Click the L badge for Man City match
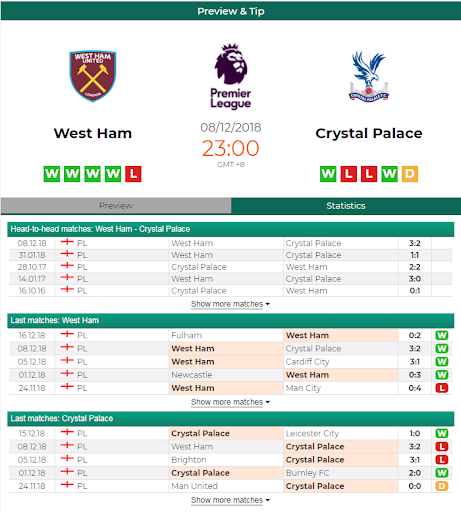 [x=442, y=388]
